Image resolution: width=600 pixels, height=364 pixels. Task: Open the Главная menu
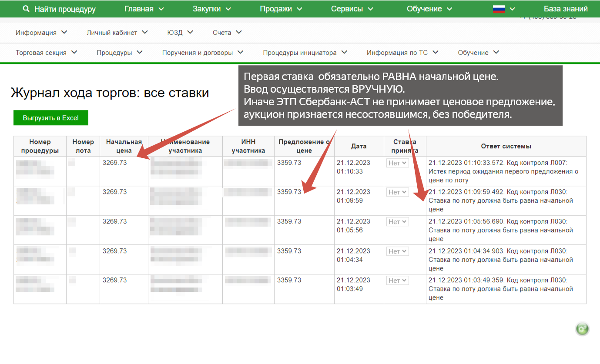point(144,9)
